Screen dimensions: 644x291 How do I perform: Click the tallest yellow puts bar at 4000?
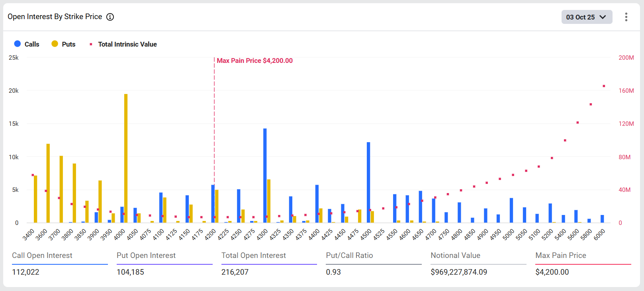coord(126,159)
